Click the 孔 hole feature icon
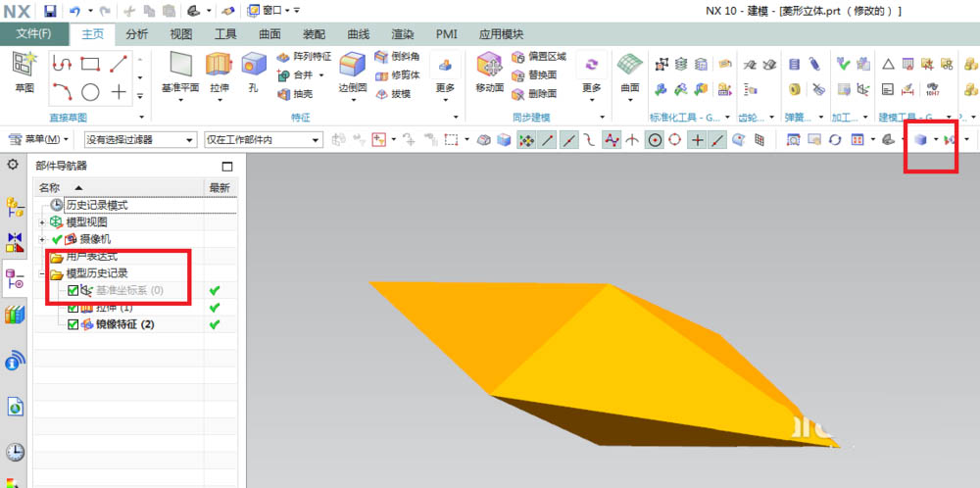 [x=253, y=64]
